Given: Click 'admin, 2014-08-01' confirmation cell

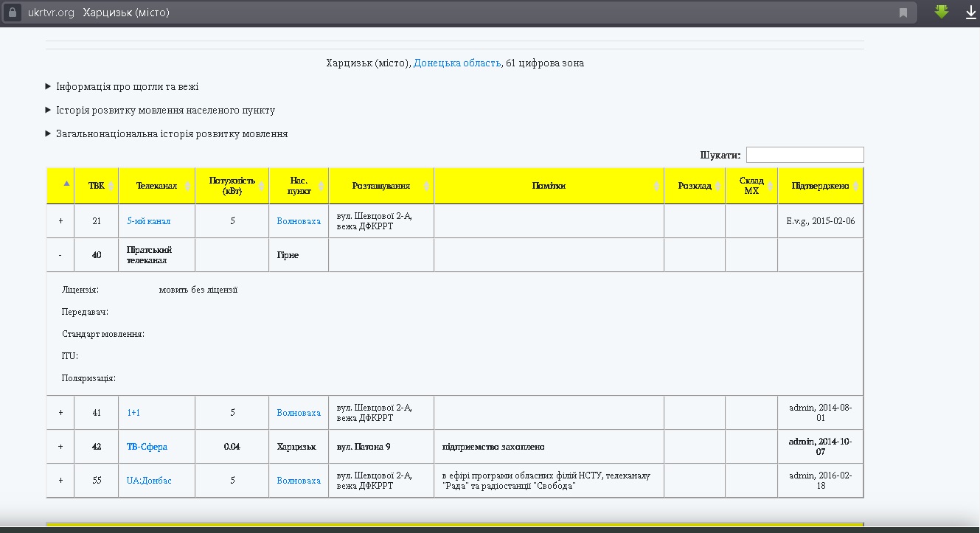Looking at the screenshot, I should pyautogui.click(x=820, y=413).
